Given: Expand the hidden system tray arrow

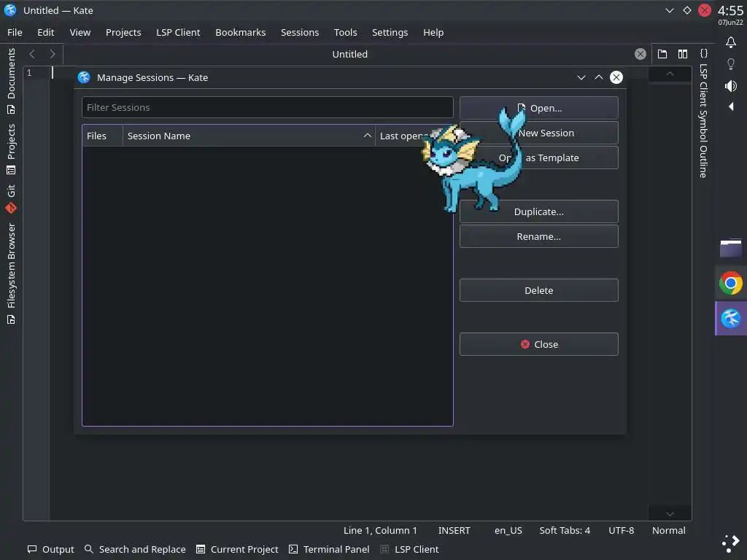Looking at the screenshot, I should pos(731,106).
